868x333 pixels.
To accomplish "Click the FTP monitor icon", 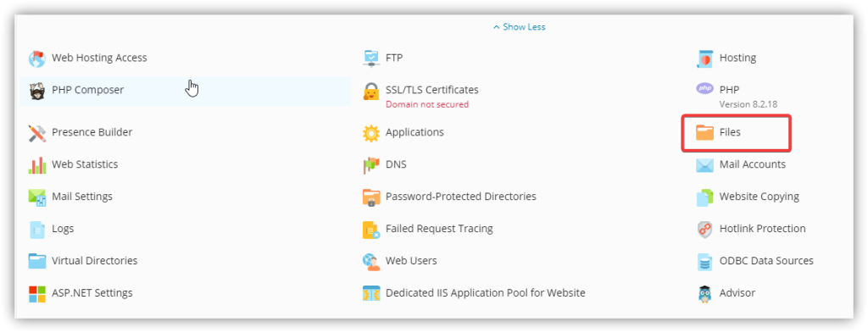I will tap(371, 58).
